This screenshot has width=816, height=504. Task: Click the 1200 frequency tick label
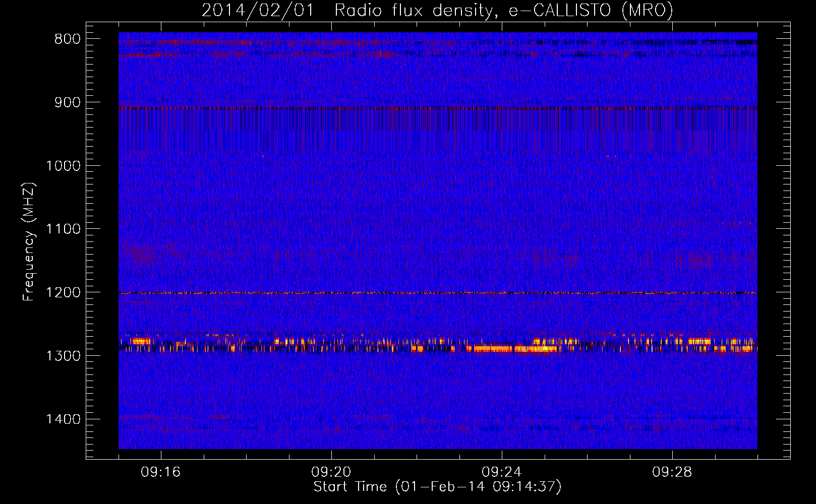(64, 293)
